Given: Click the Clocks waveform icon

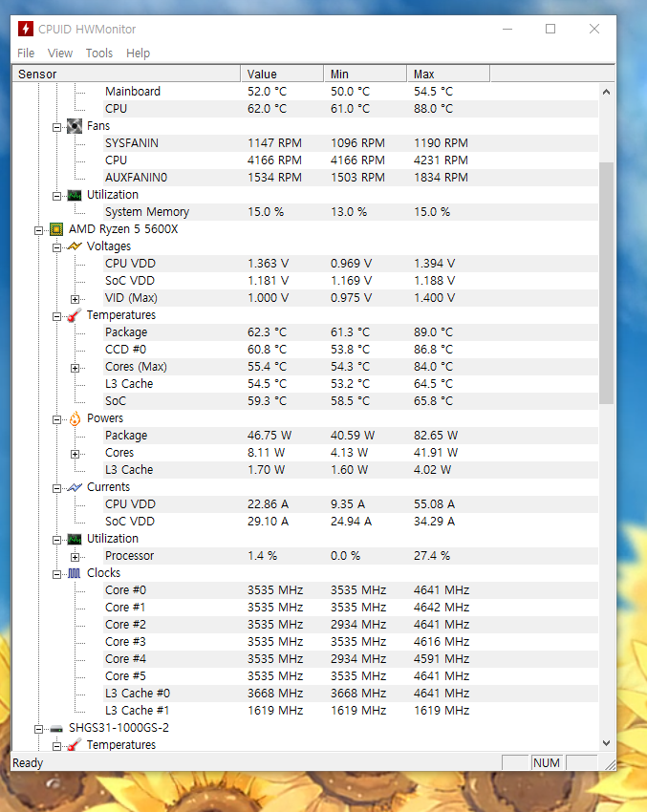Looking at the screenshot, I should pos(75,573).
